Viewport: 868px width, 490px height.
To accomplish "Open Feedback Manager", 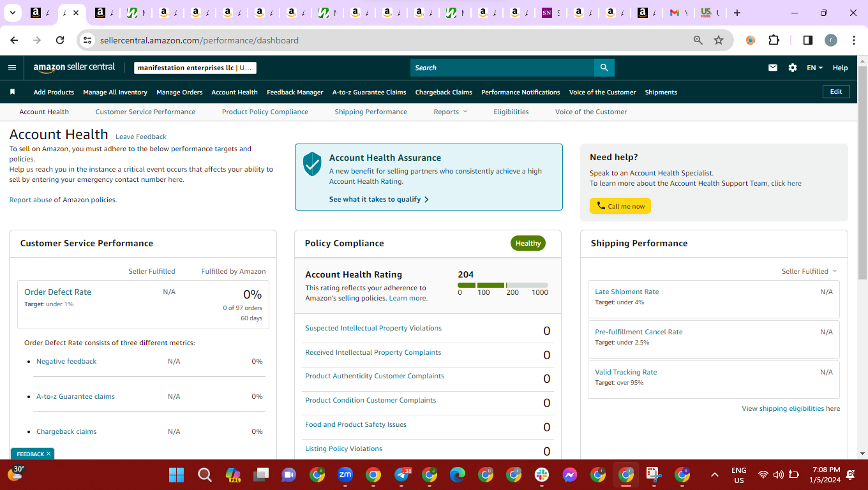I will click(295, 92).
